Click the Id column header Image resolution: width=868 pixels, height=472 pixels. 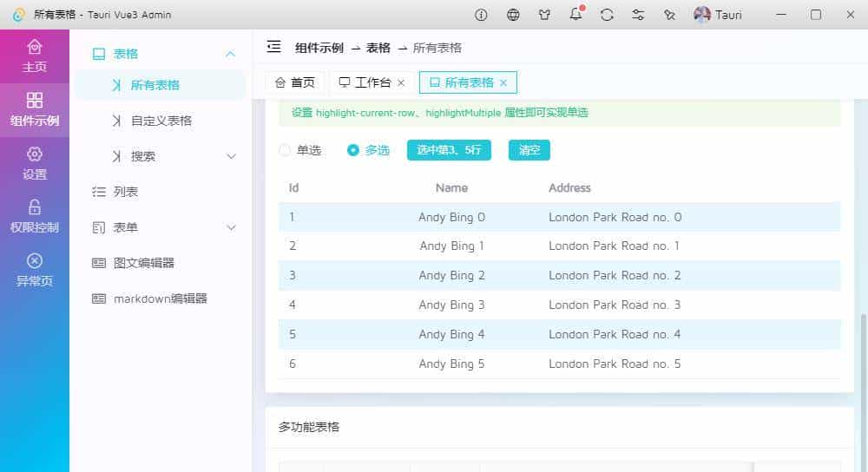[x=294, y=187]
